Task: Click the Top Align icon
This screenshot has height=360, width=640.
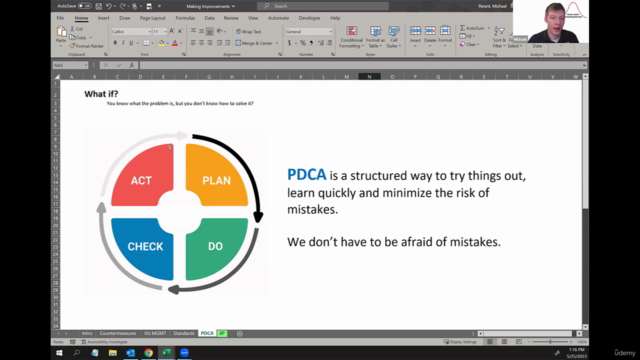Action: [193, 31]
